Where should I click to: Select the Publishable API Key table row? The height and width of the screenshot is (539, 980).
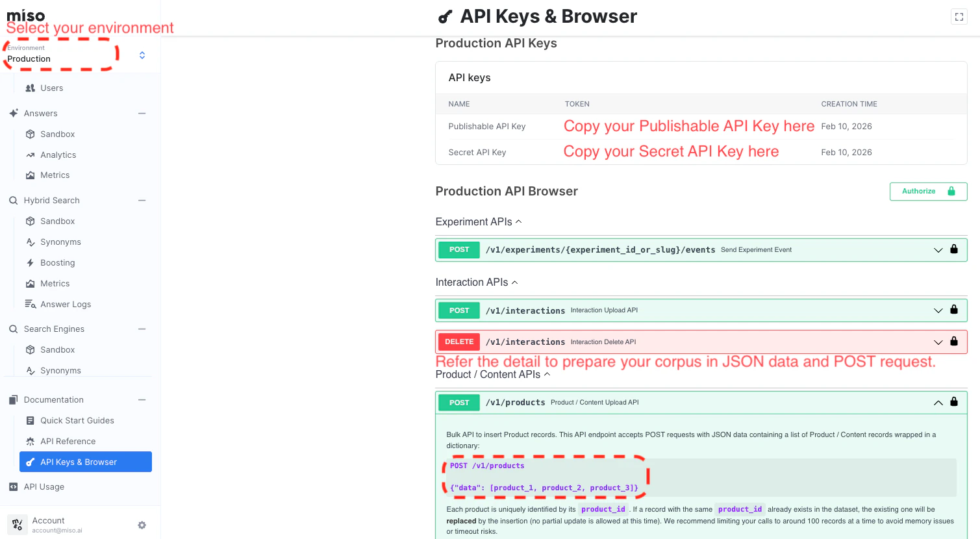click(x=486, y=126)
